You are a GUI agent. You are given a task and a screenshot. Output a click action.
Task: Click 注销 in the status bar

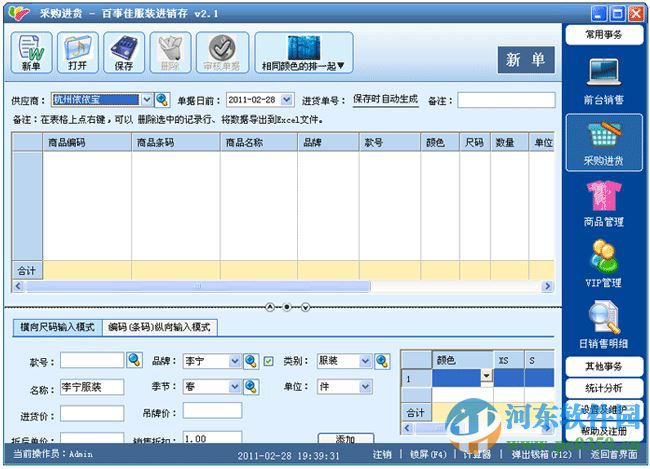coord(382,454)
